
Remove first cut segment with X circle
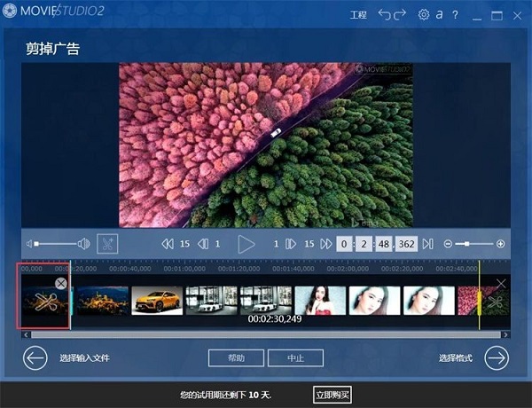[x=60, y=284]
